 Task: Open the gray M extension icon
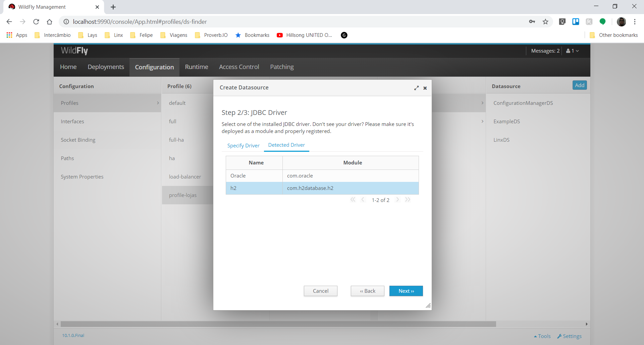589,22
